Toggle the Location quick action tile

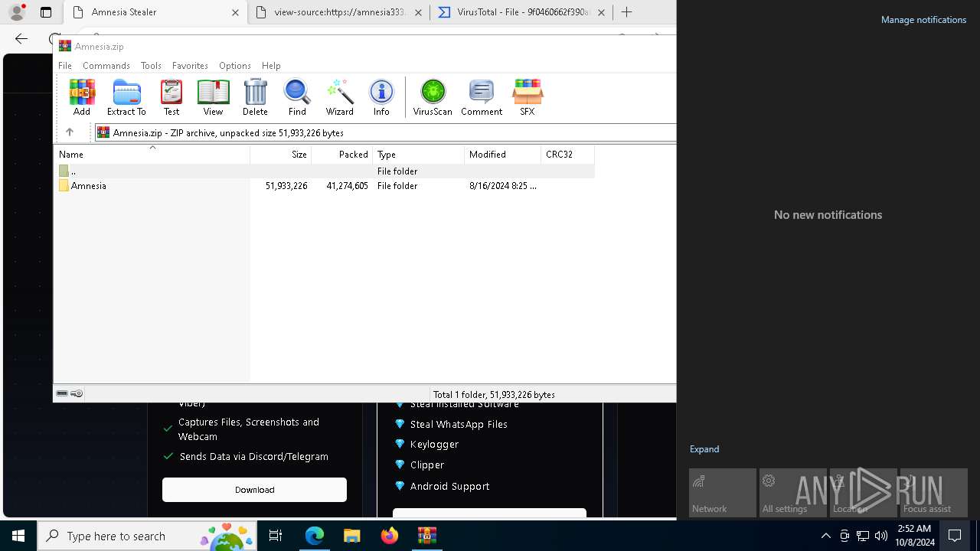864,493
